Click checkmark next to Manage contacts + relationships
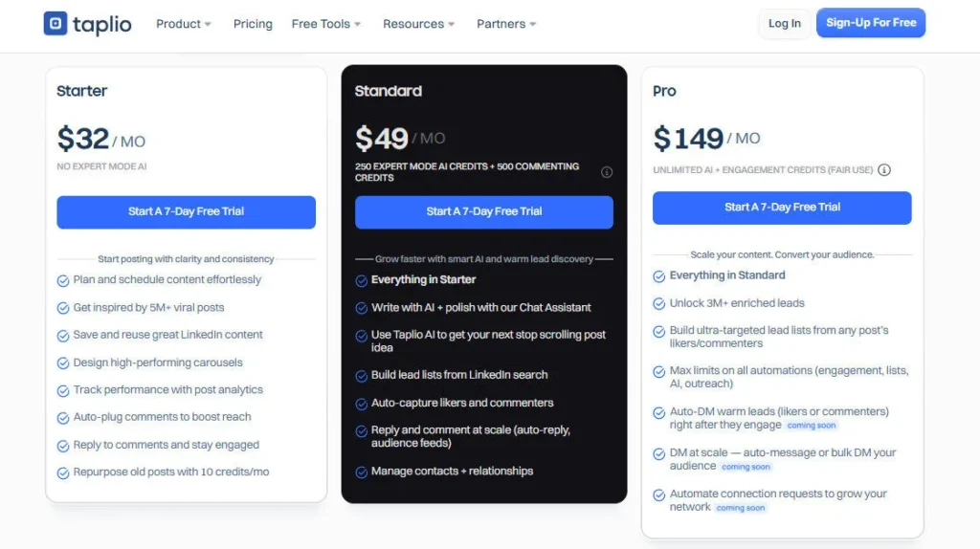The image size is (980, 549). [362, 472]
